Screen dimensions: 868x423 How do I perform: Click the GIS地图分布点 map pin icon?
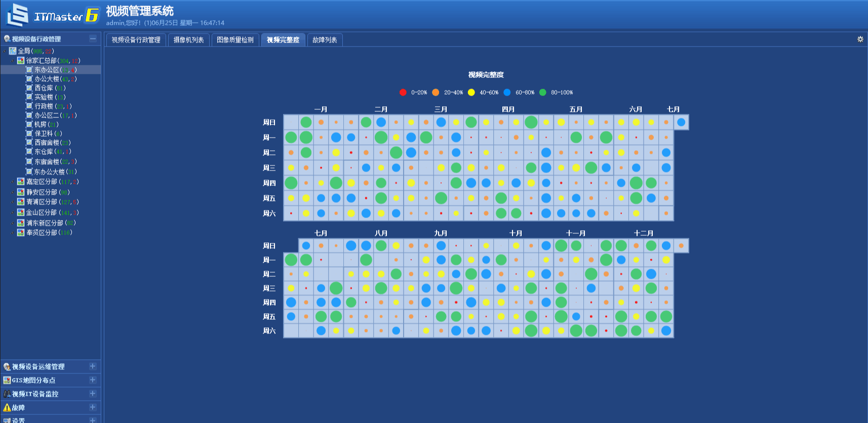7,380
